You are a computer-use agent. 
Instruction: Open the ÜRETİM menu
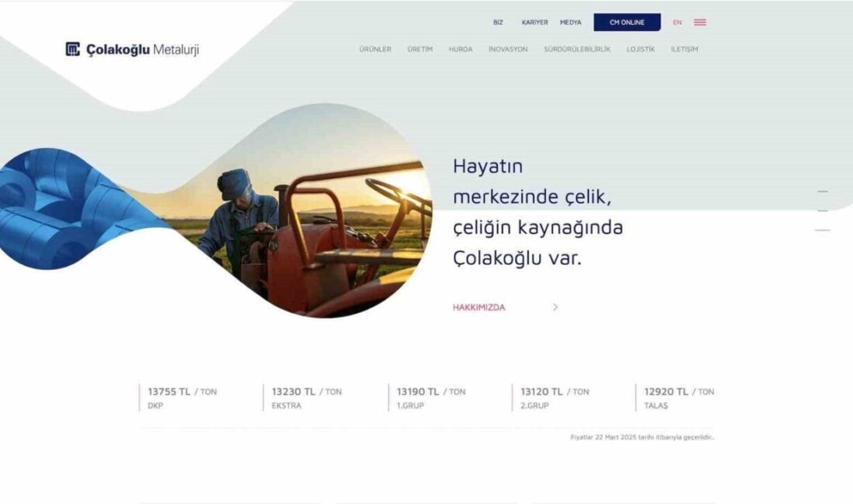tap(420, 49)
